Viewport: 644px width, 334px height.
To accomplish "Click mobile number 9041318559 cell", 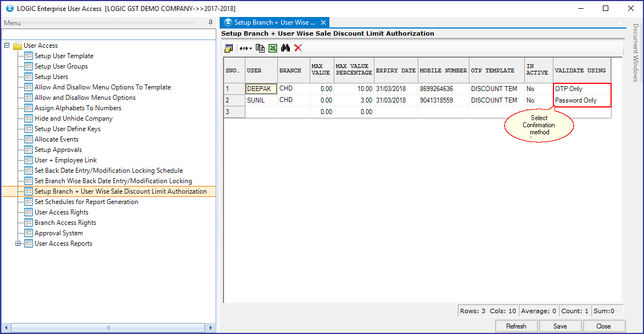I will coord(444,100).
